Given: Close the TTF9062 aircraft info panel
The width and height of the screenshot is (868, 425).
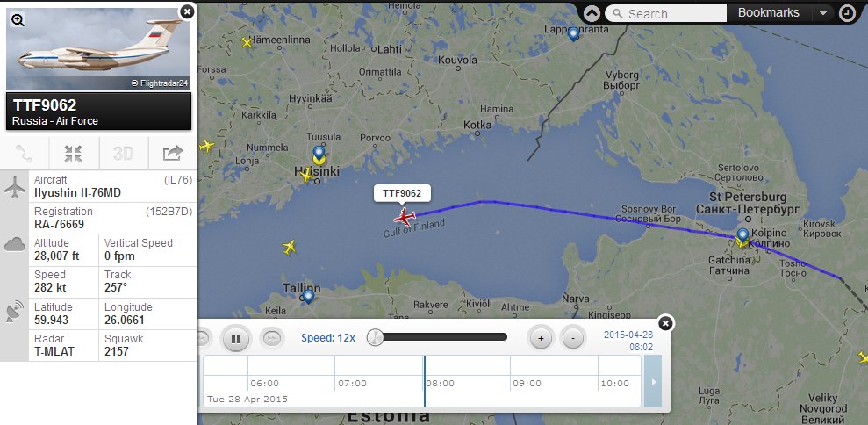Looking at the screenshot, I should click(x=188, y=11).
